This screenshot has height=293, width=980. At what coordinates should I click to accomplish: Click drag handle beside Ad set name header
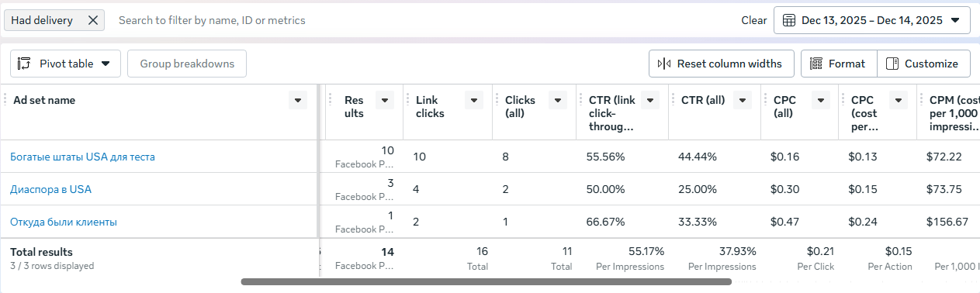coord(5,100)
